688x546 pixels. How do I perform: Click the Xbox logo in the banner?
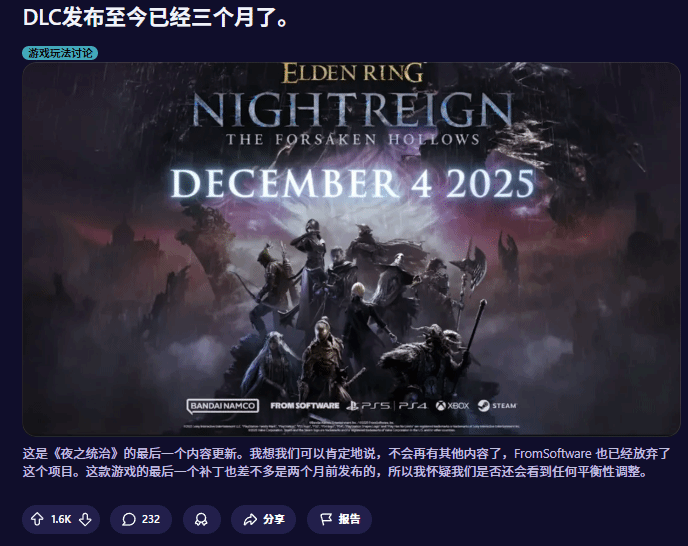(452, 406)
